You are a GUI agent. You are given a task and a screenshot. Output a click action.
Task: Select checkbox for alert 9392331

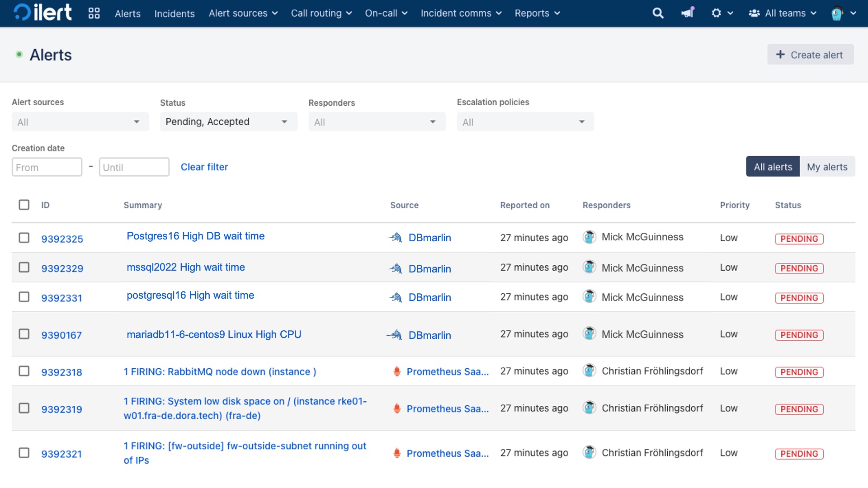click(x=24, y=297)
